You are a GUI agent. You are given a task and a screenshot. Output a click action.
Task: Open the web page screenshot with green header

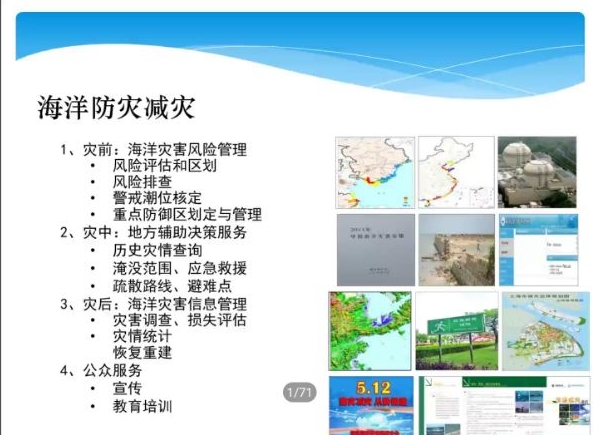point(505,405)
